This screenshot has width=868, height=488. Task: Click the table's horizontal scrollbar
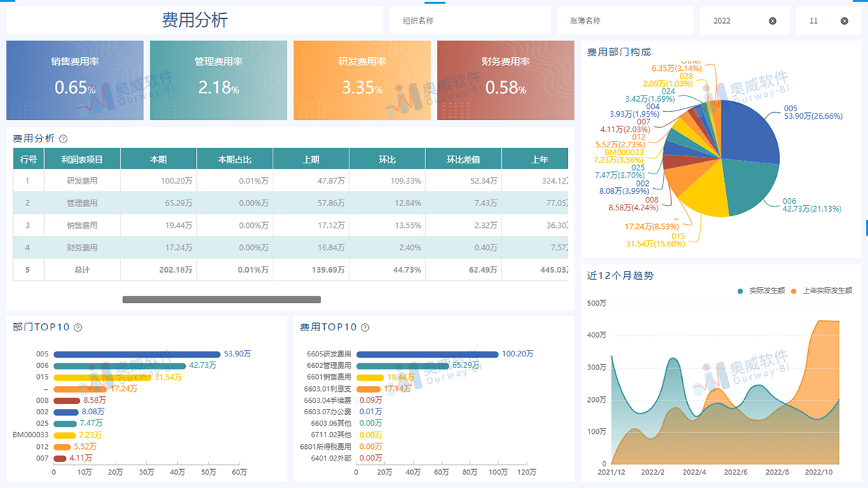[x=221, y=299]
